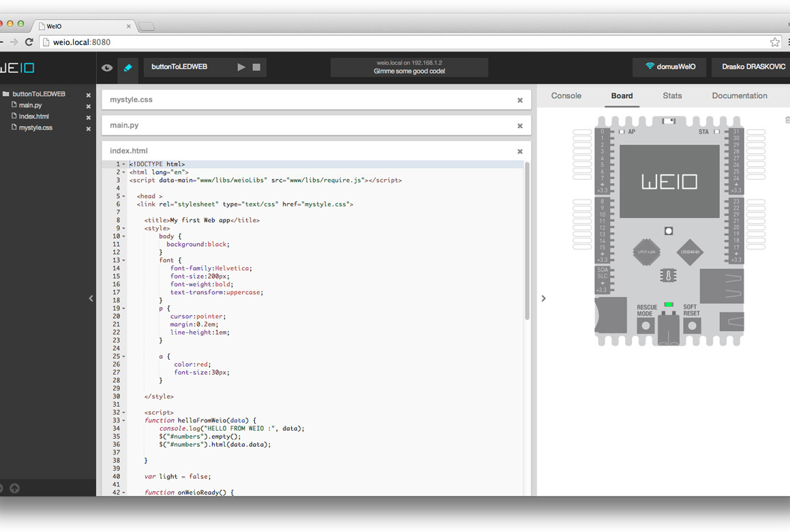Reload the weio.local browser page

(29, 42)
